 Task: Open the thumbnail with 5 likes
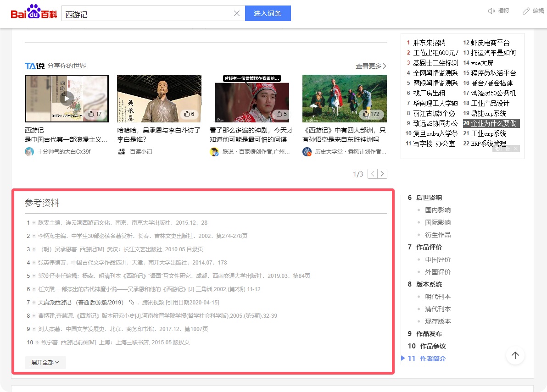coord(252,99)
